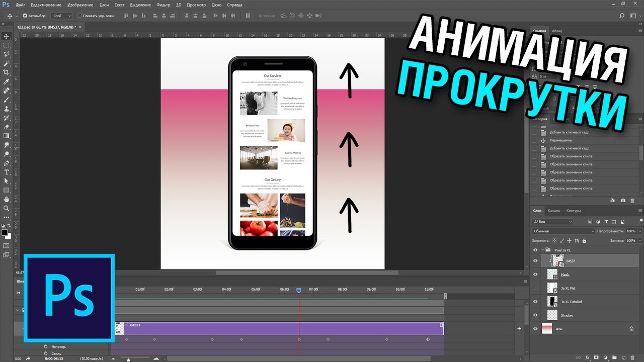Select the Pen tool
The width and height of the screenshot is (644, 362).
[7, 163]
